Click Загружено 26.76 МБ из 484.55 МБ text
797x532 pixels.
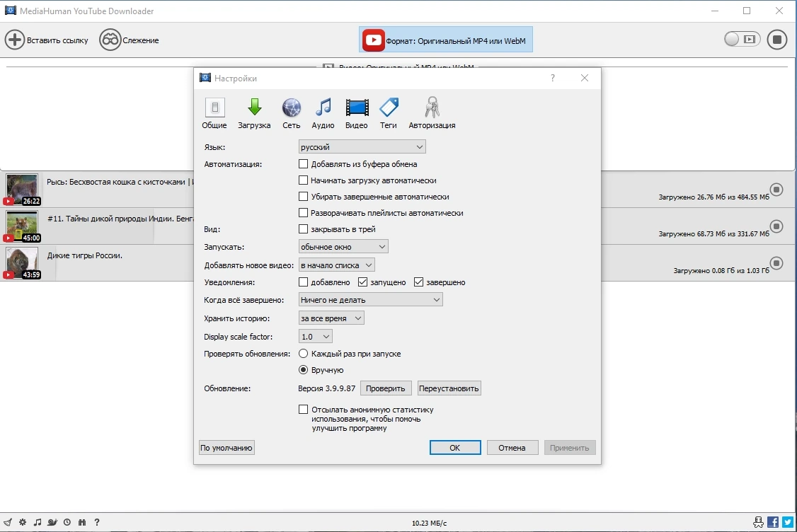tap(713, 197)
